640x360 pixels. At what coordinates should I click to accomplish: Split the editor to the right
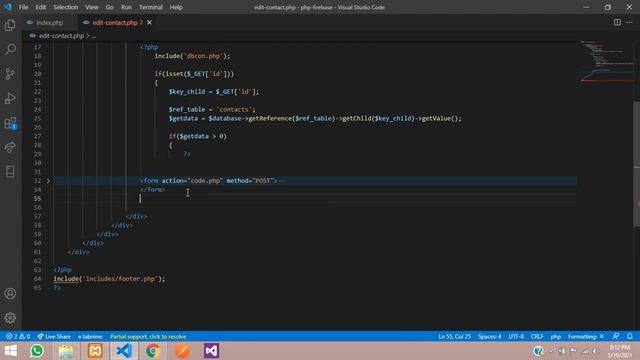coord(617,22)
